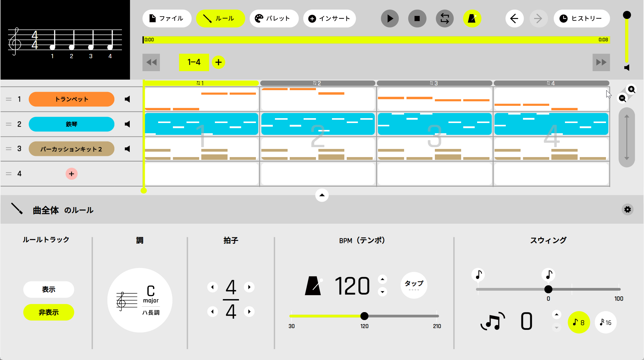Click the BPM slider knob at 120

coord(364,316)
